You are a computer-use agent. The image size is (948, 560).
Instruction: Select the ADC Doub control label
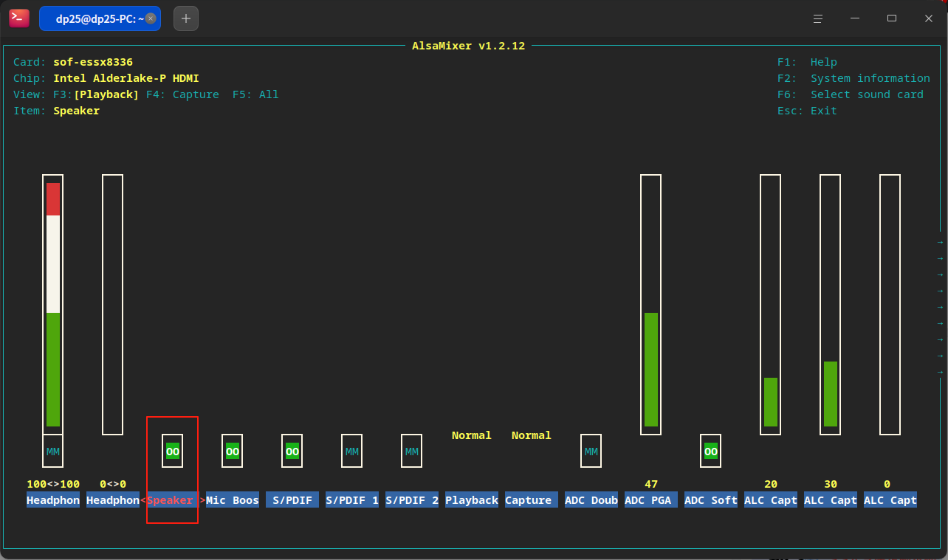pos(591,500)
